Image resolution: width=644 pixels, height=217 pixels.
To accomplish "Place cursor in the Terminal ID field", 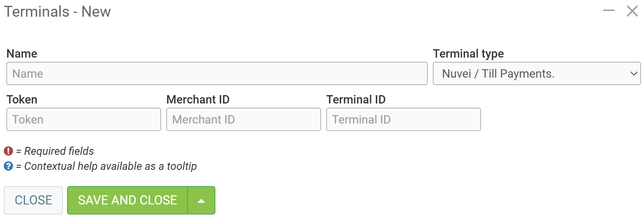I will [x=403, y=119].
